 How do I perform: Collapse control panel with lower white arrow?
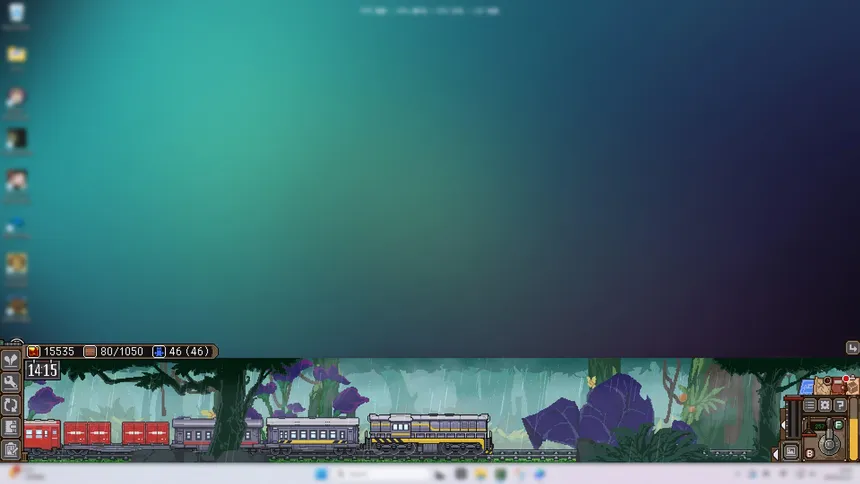[x=776, y=454]
